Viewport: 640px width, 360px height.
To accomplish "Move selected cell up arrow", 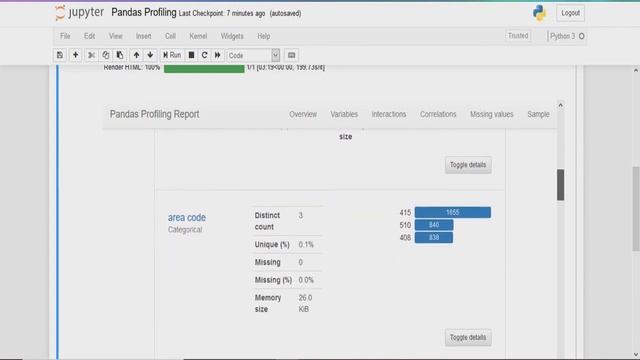I will click(x=136, y=55).
